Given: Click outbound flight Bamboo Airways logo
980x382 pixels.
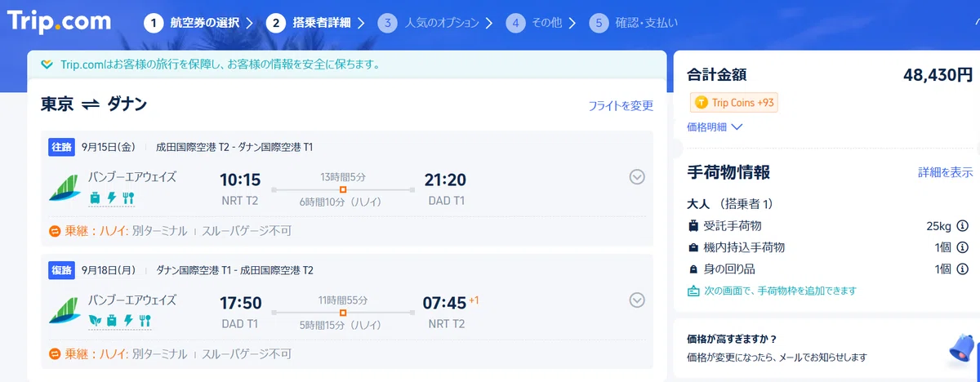Looking at the screenshot, I should pyautogui.click(x=63, y=188).
